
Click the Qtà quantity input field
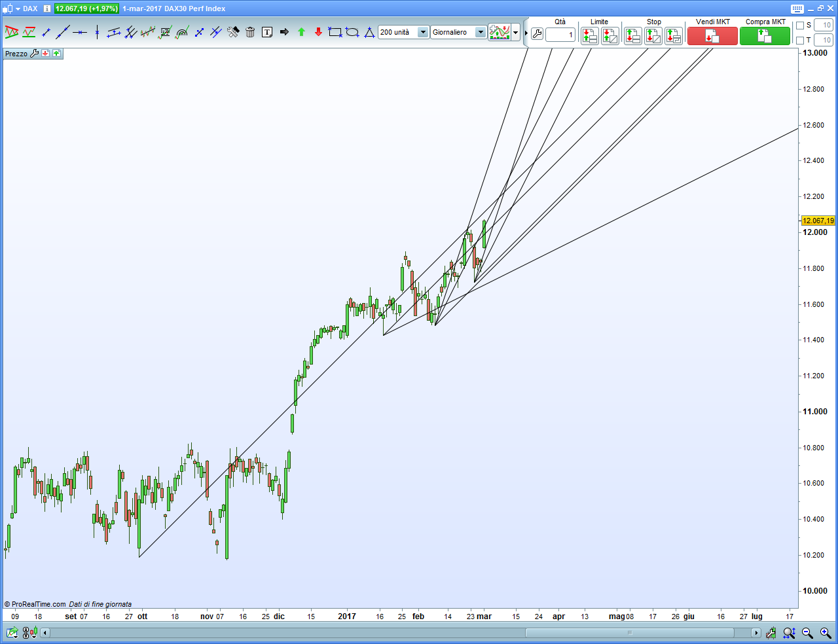pos(560,35)
